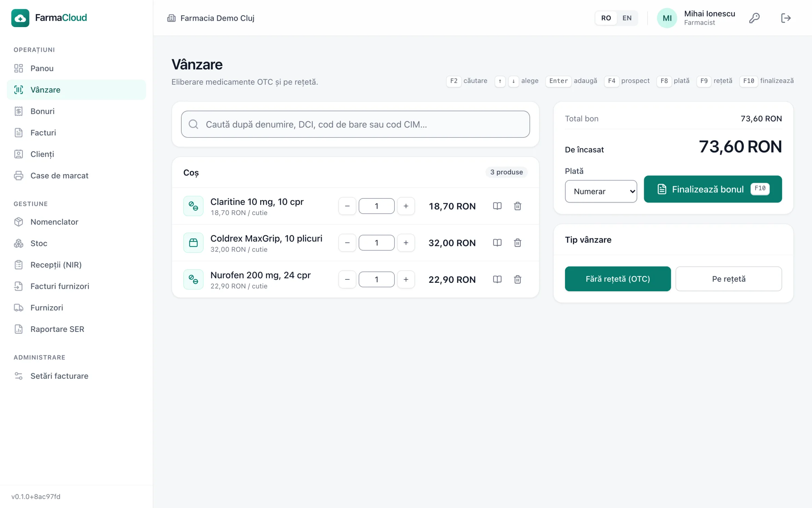Increase Coldrex MaxGrip quantity

click(x=406, y=242)
